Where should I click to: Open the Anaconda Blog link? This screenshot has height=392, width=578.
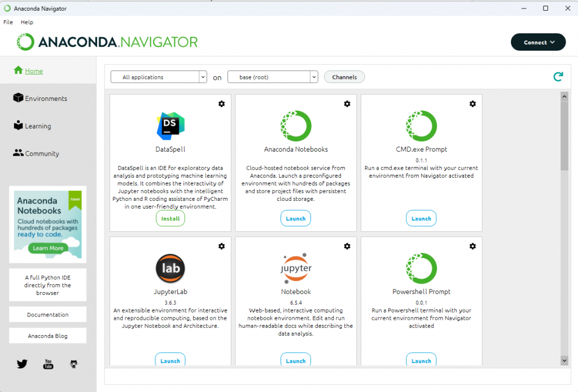[47, 336]
